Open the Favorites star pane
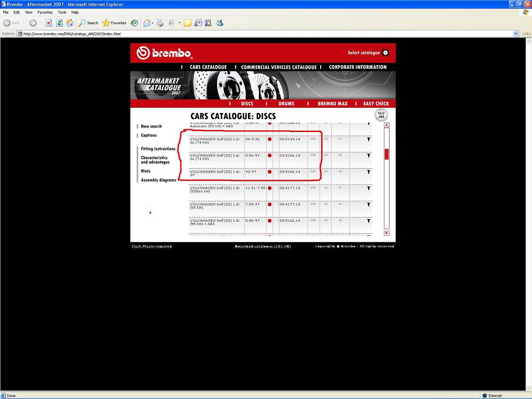The height and width of the screenshot is (399, 532). click(x=114, y=23)
